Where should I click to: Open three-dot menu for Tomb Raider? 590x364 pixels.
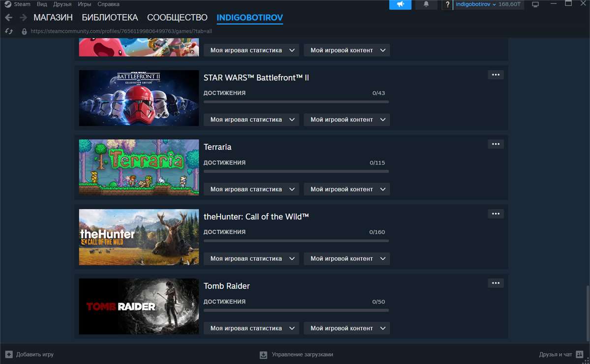point(496,283)
